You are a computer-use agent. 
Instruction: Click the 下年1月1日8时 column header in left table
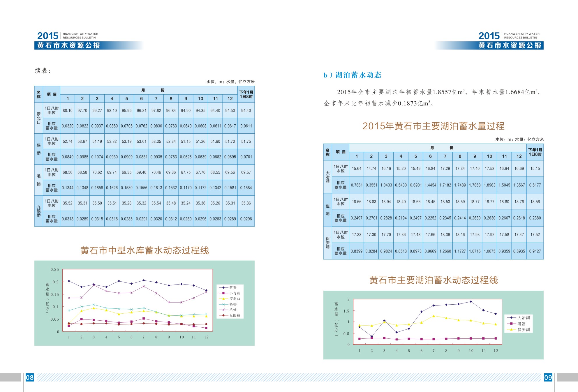(246, 94)
